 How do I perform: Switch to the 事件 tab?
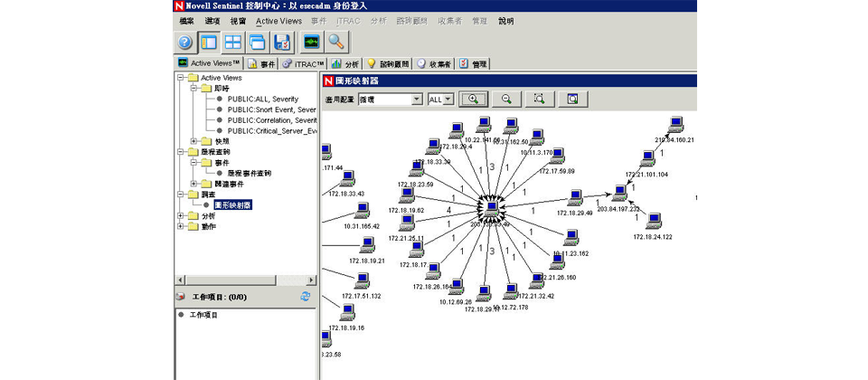[260, 63]
